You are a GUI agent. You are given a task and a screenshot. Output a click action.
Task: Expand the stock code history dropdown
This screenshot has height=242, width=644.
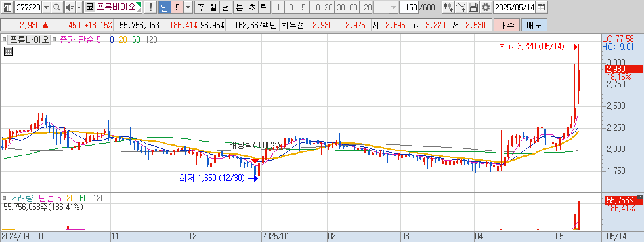point(47,7)
